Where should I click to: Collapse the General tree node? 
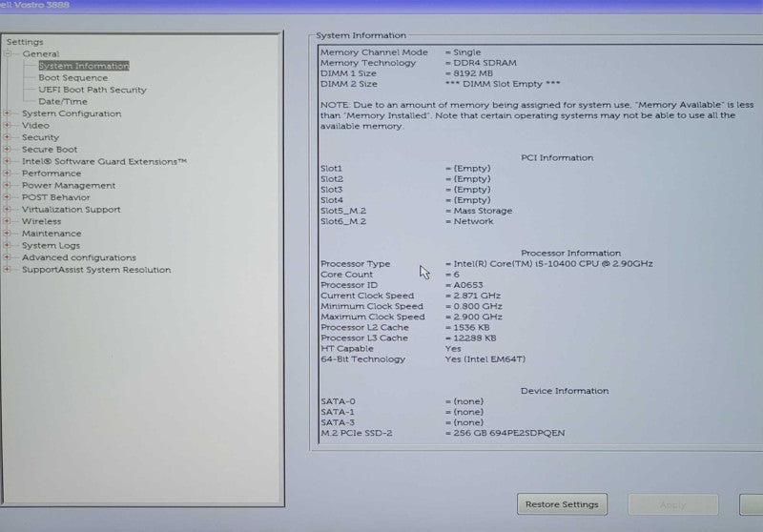coord(8,53)
